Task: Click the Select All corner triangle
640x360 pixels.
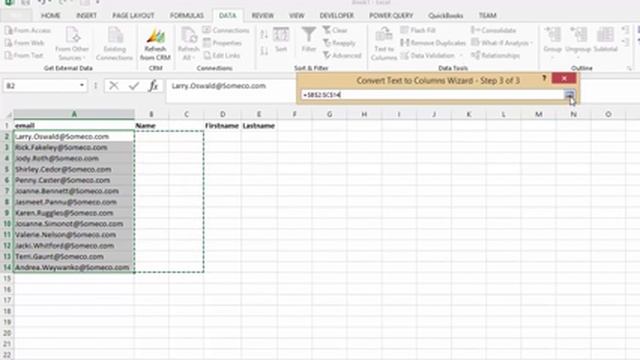Action: tap(7, 114)
